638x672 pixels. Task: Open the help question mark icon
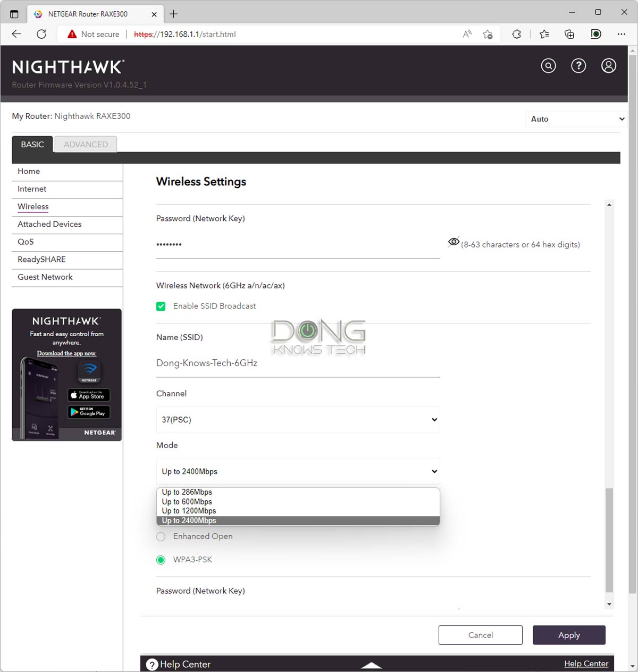578,65
